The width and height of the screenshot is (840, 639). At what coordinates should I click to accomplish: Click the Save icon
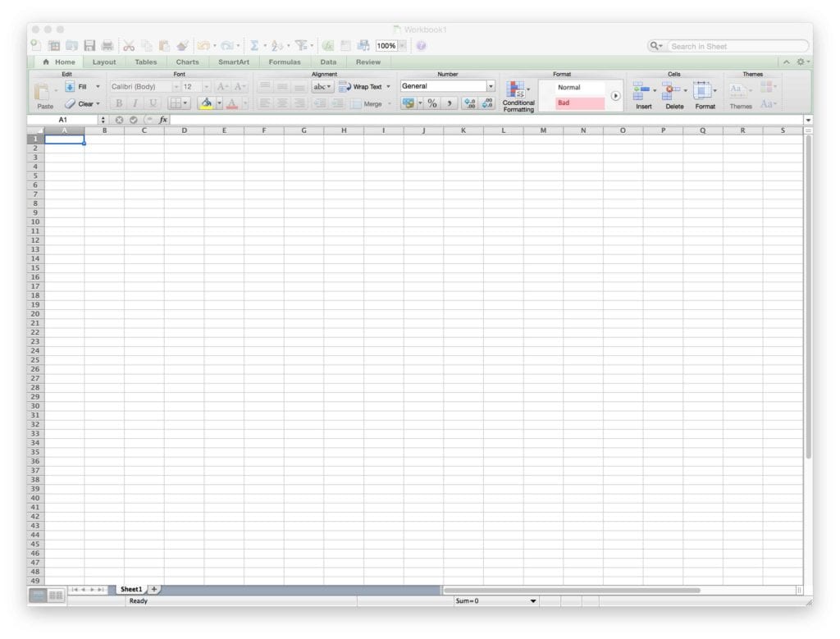pos(88,45)
